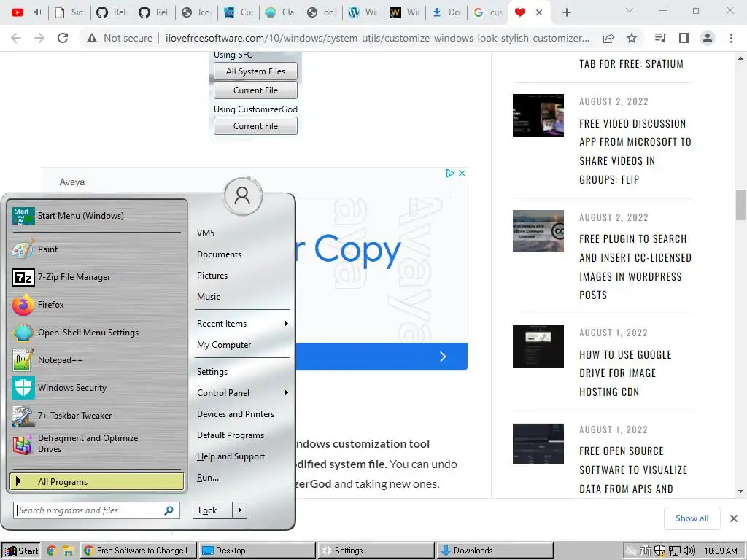Image resolution: width=747 pixels, height=560 pixels.
Task: Launch 7+ Taskbar Tweaker
Action: coord(97,415)
